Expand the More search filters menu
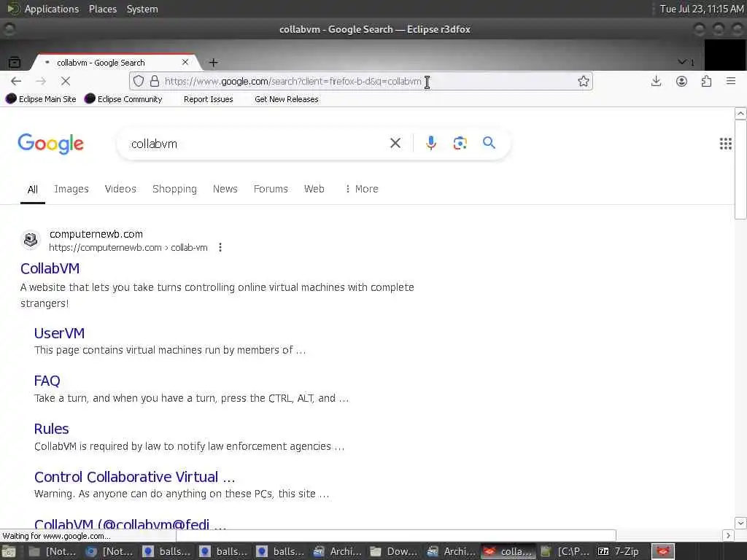747x560 pixels. pyautogui.click(x=362, y=189)
